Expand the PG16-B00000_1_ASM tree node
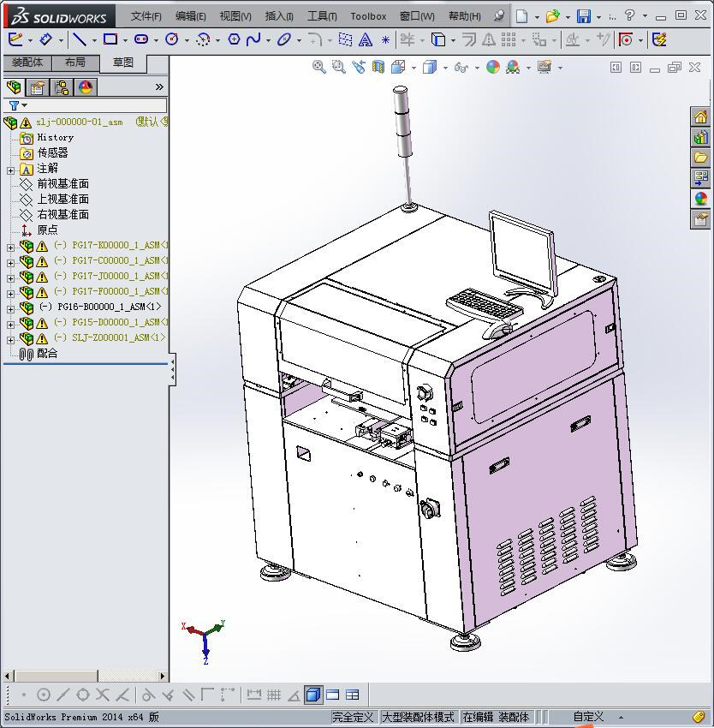714x728 pixels. click(x=10, y=307)
